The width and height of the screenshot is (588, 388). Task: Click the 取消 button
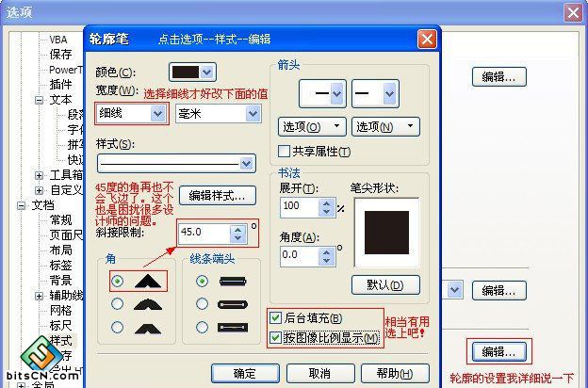[320, 373]
